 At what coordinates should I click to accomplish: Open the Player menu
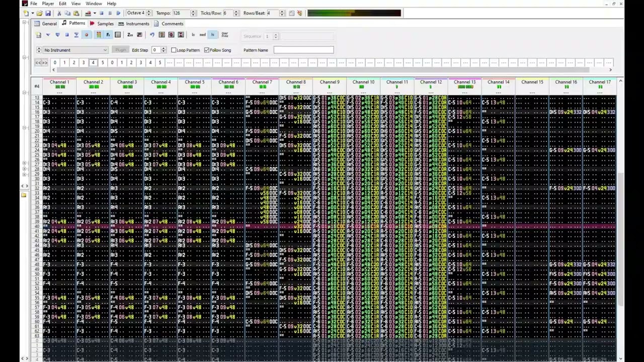click(48, 4)
